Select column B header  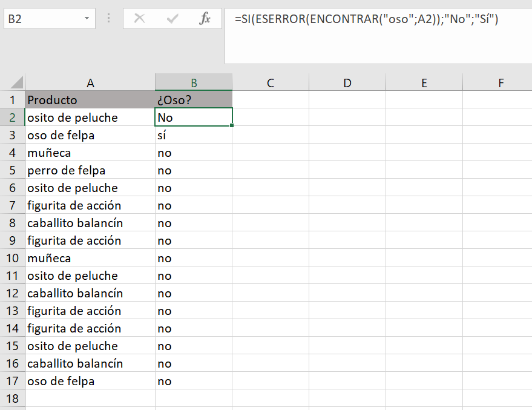tap(194, 82)
